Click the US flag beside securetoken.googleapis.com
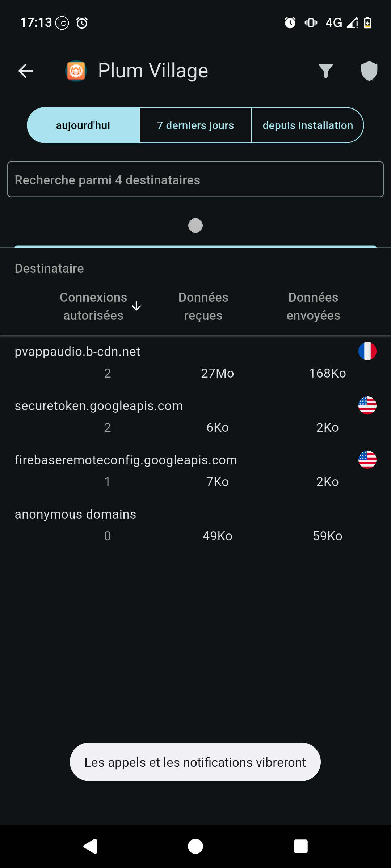Screen dimensions: 391x868 (367, 405)
